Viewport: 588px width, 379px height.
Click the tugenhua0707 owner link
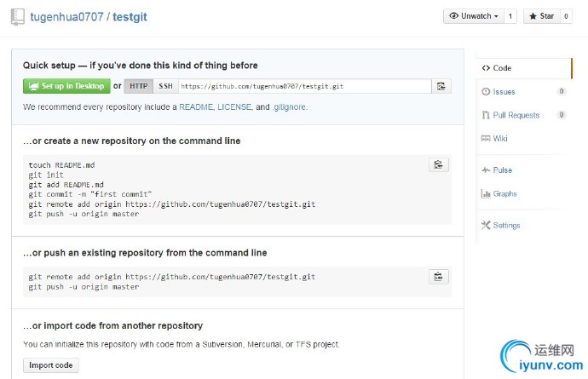66,17
